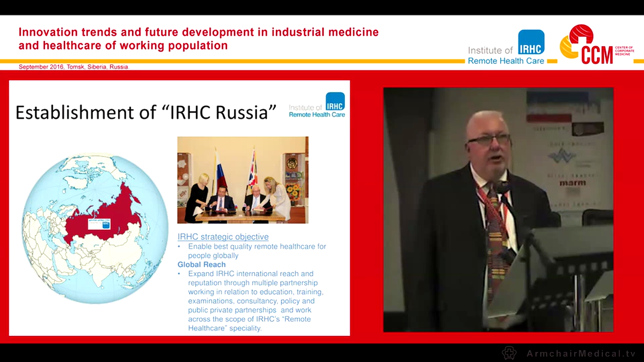Select the signing ceremony photograph

(243, 179)
